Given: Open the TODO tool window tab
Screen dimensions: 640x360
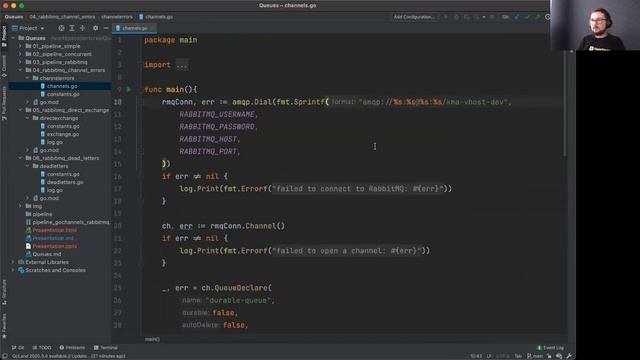Looking at the screenshot, I should pyautogui.click(x=42, y=348).
